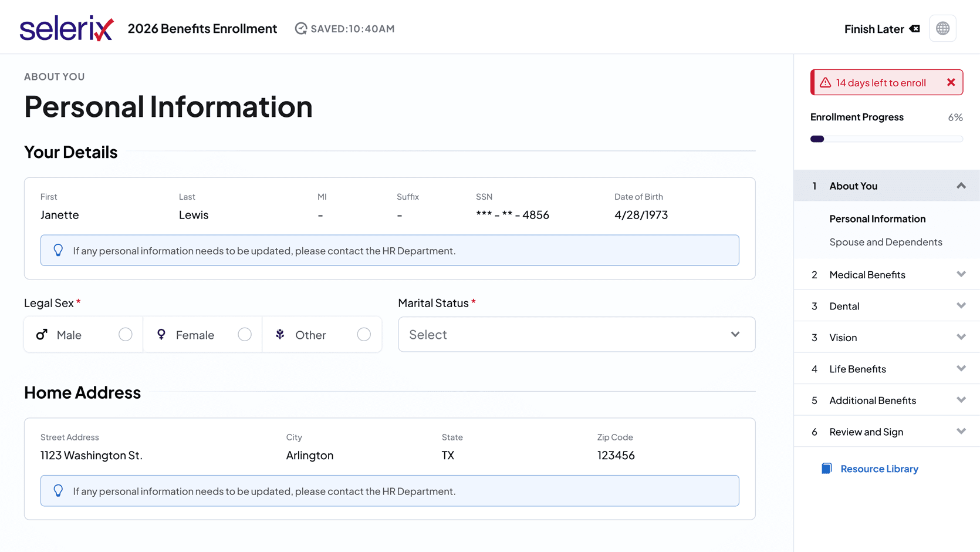Click the date of birth 4/28/1973
The height and width of the screenshot is (552, 980).
[641, 215]
